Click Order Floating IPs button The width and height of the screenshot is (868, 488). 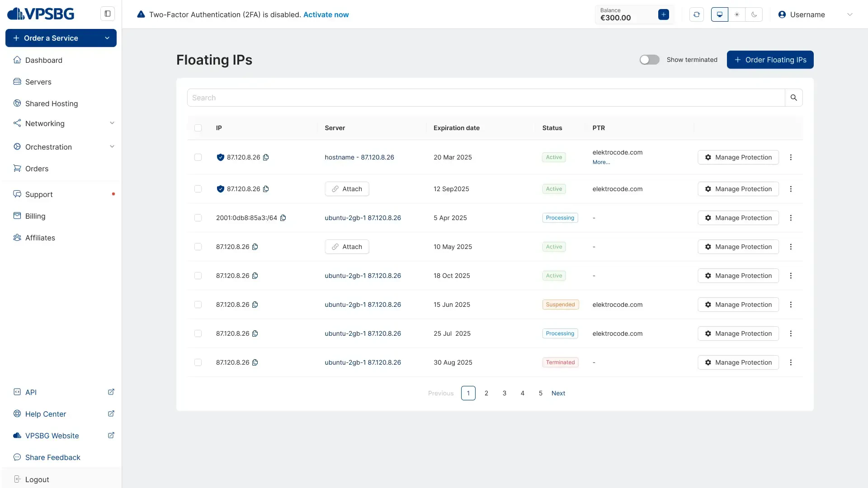tap(770, 60)
